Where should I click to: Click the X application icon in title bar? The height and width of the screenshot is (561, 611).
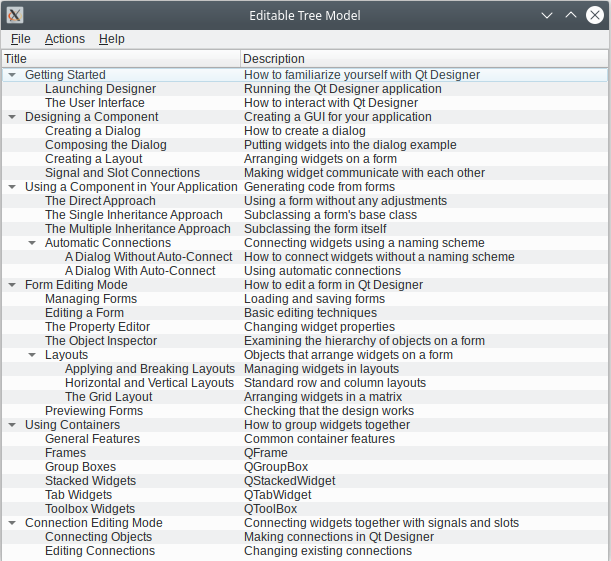[15, 15]
